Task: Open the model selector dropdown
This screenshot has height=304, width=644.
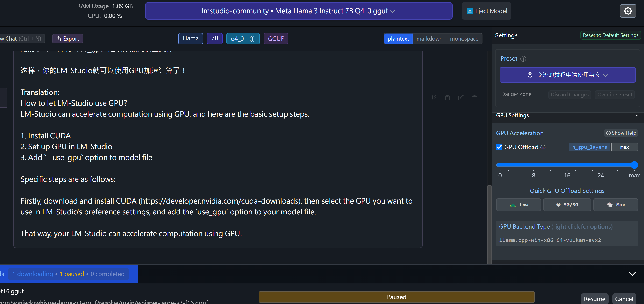Action: click(x=298, y=11)
